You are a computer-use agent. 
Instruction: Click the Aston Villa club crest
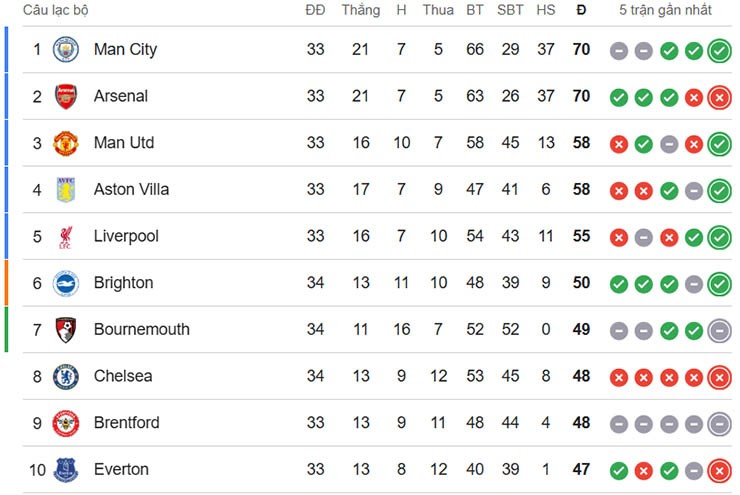click(x=65, y=190)
